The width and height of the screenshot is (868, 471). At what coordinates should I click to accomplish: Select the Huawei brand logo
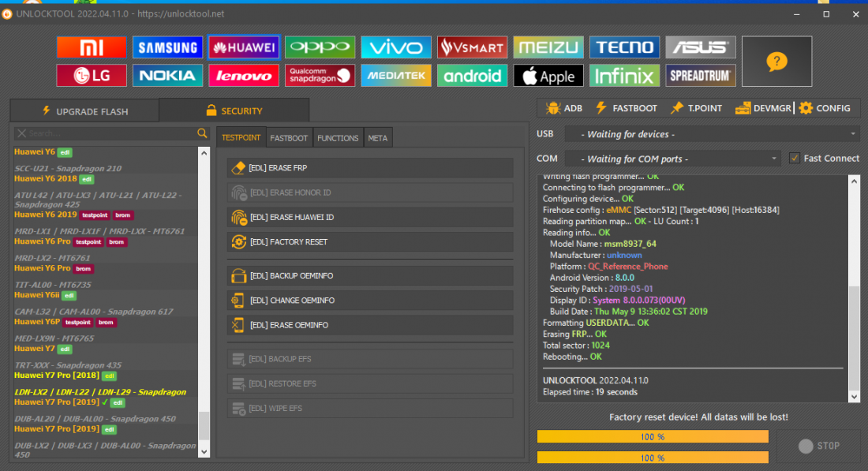[x=244, y=47]
